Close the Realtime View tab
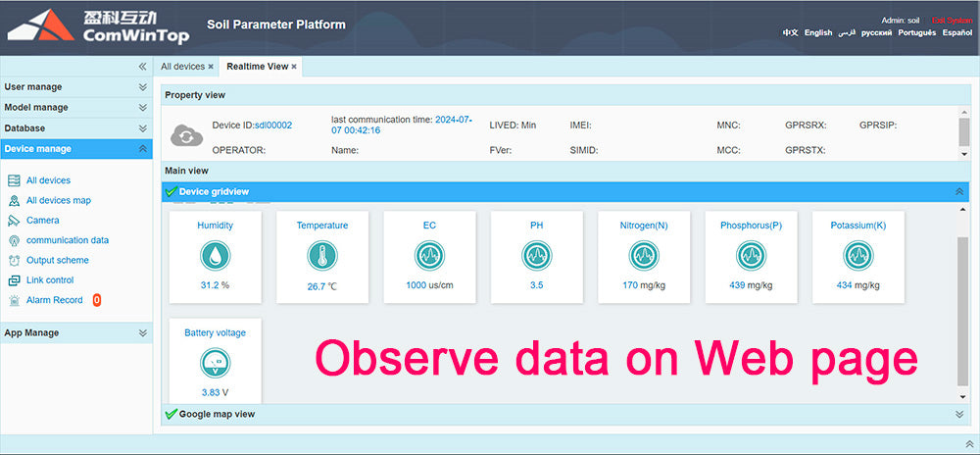980x455 pixels. pyautogui.click(x=294, y=67)
